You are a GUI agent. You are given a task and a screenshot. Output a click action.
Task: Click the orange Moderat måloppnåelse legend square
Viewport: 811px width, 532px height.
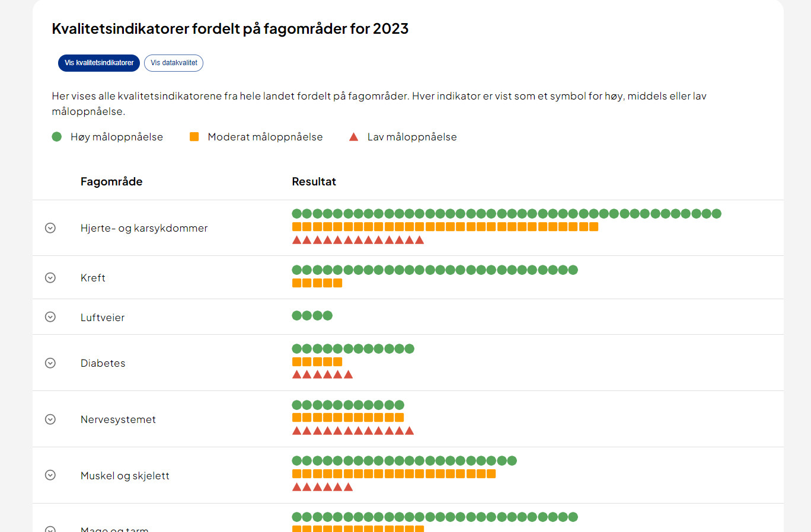(194, 137)
